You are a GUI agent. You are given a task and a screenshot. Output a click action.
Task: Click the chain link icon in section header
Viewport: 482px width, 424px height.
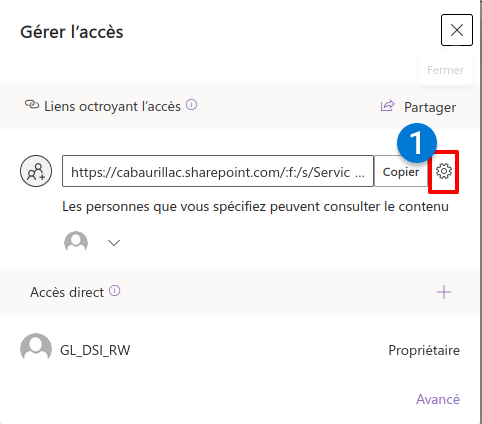click(x=32, y=105)
